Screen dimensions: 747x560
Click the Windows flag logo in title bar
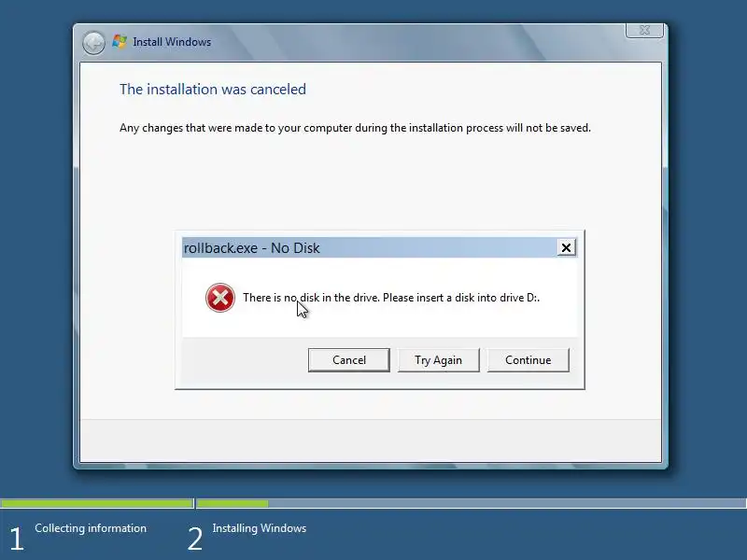click(120, 41)
